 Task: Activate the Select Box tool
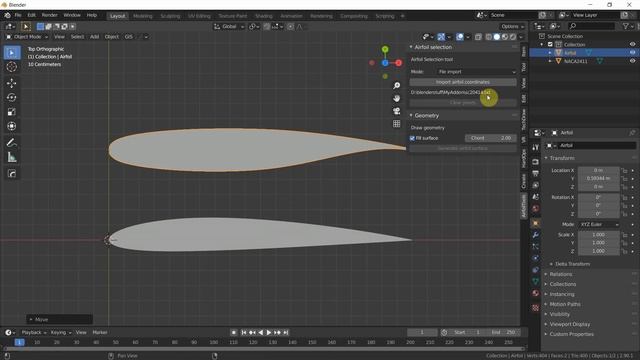click(x=12, y=53)
